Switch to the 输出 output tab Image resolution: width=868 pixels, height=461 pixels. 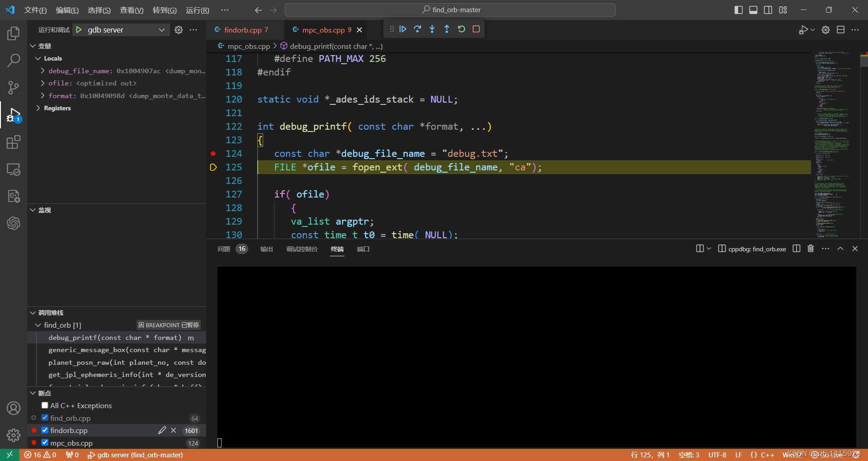point(267,249)
